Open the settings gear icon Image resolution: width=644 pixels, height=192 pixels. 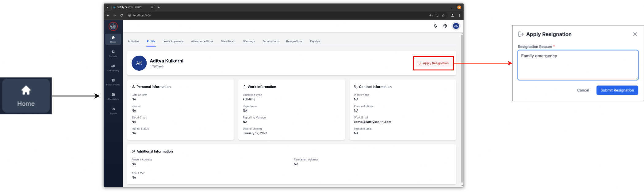pos(445,26)
